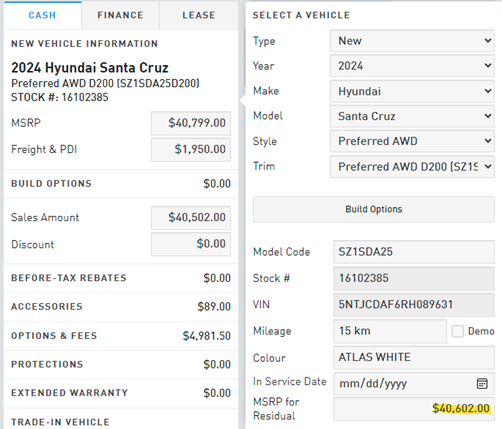Click the Model Code field
Screen dimensions: 502x429
pos(414,252)
